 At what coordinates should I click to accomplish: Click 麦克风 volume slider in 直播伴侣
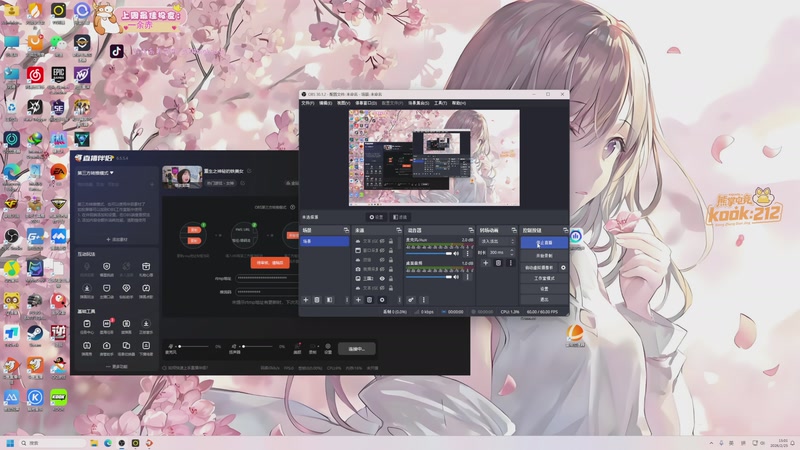(x=194, y=346)
